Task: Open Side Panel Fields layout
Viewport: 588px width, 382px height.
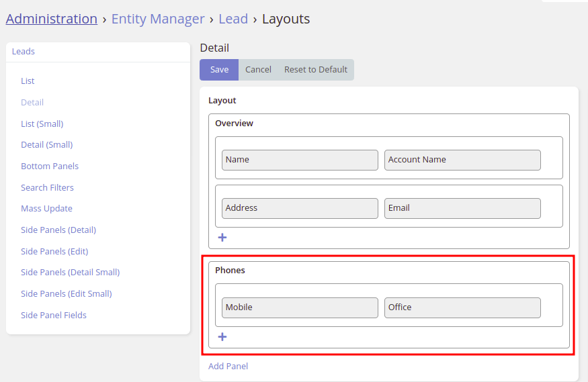Action: [54, 316]
